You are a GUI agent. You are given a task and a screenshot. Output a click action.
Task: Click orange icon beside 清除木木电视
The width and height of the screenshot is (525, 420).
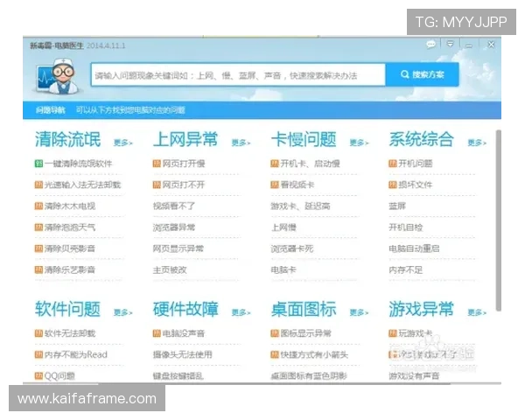click(38, 206)
